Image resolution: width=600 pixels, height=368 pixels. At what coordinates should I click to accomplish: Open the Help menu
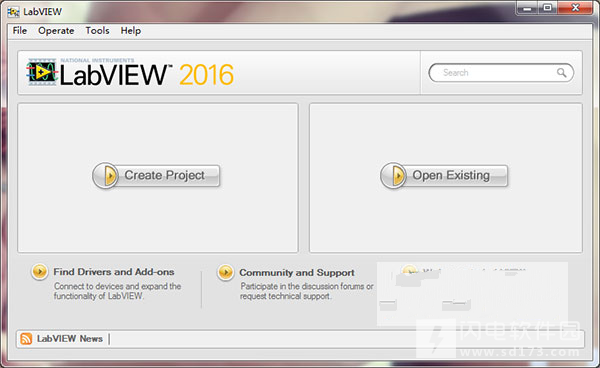point(130,31)
